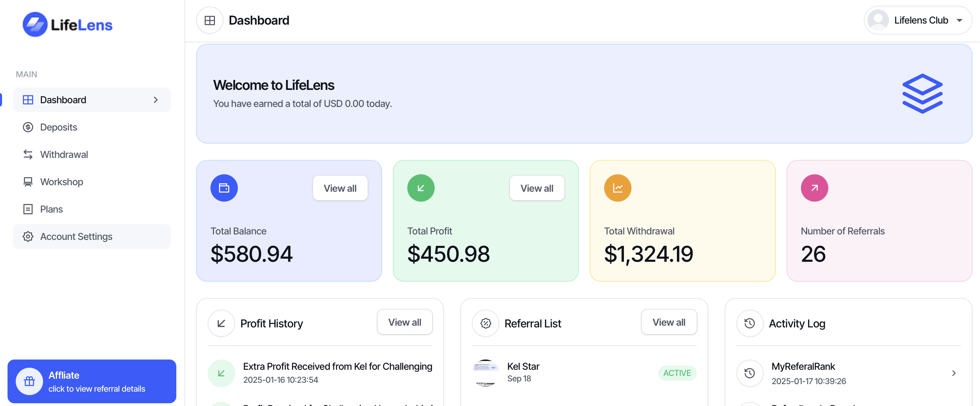Click the Welcome to LifeLens heading
This screenshot has height=406, width=980.
point(274,85)
